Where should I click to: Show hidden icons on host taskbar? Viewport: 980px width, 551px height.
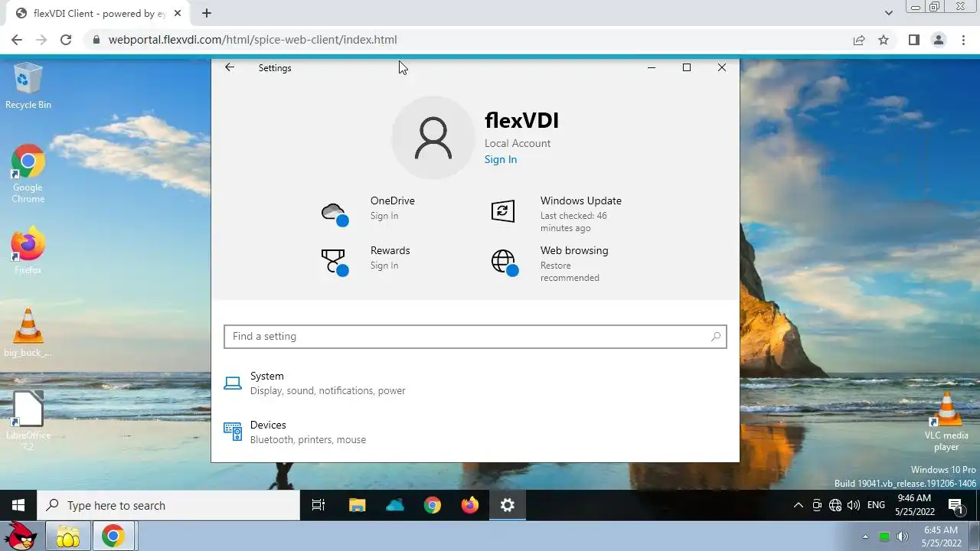coord(866,536)
